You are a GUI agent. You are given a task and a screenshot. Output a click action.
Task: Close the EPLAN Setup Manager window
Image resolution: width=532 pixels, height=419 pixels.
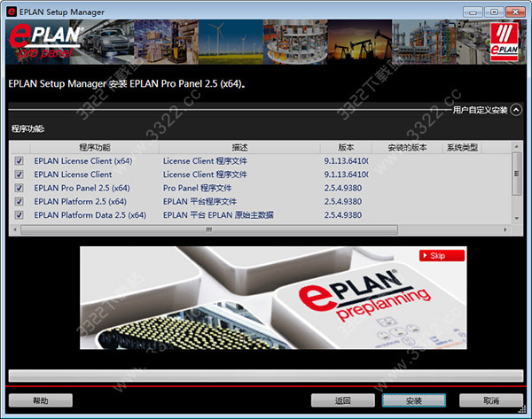pos(515,12)
